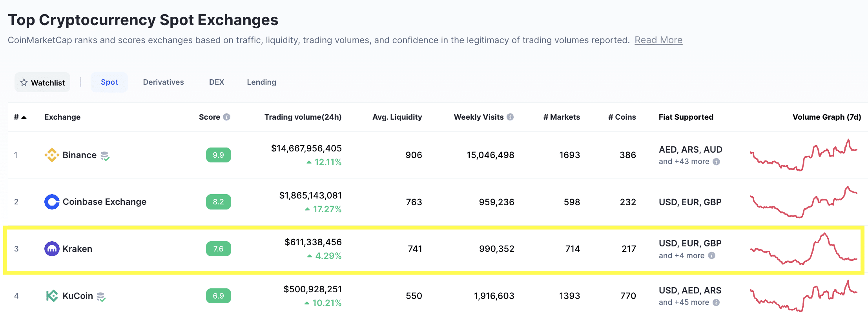The image size is (868, 317).
Task: Click KuCoin volume $500,928,251
Action: (x=313, y=289)
